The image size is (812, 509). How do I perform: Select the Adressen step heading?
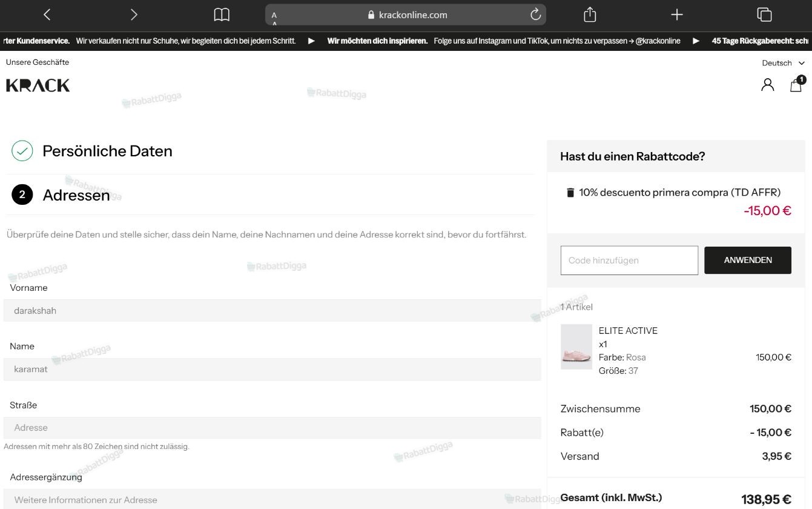click(x=76, y=195)
